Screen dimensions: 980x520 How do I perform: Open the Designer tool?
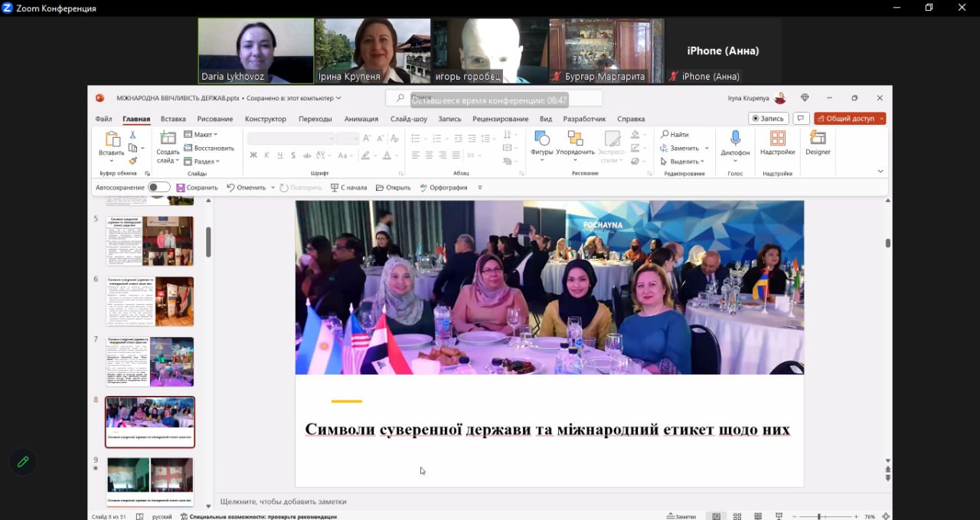click(x=818, y=143)
